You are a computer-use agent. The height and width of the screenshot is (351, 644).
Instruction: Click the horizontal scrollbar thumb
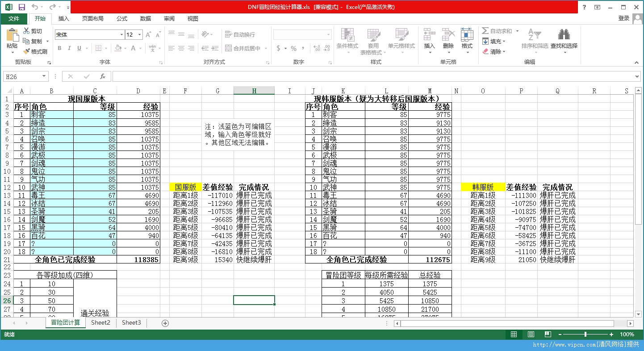(507, 323)
